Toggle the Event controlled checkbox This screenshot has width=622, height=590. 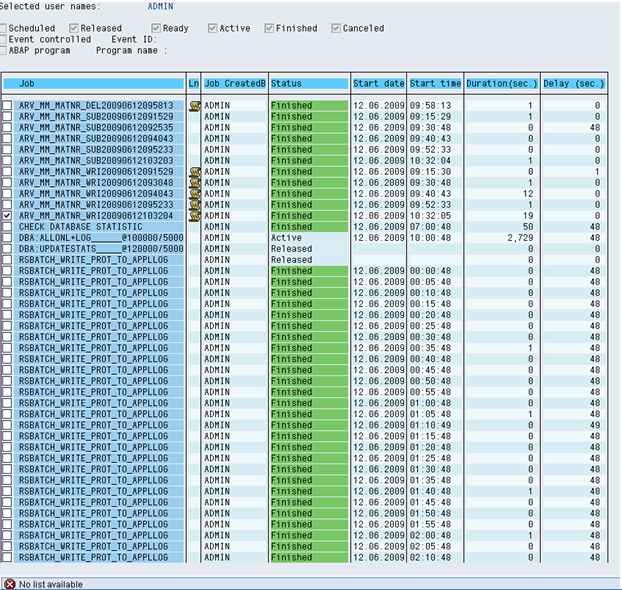click(x=3, y=39)
